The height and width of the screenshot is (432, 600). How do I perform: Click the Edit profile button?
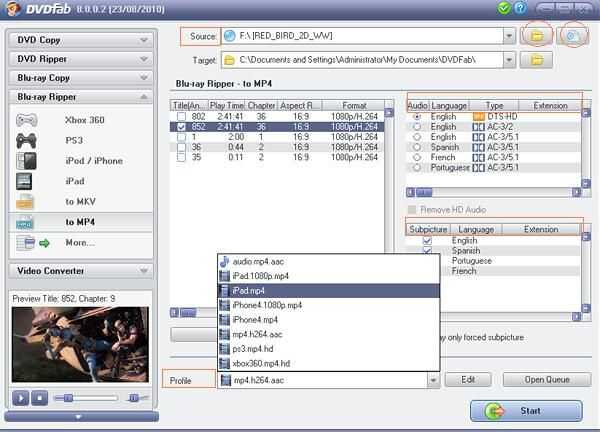pos(468,380)
